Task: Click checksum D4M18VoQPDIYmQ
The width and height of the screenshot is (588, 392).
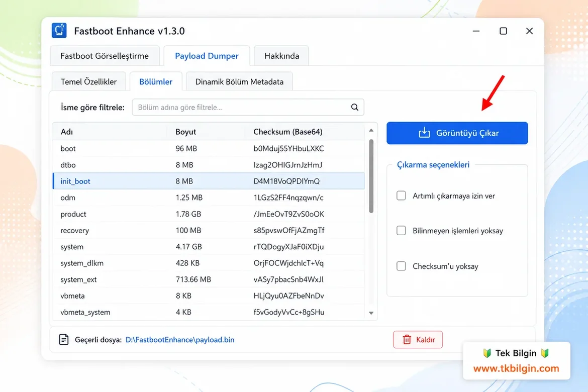Action: (x=286, y=181)
